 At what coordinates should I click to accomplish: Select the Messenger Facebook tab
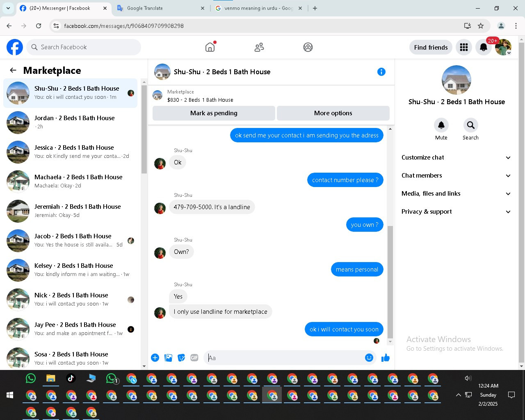[x=64, y=8]
